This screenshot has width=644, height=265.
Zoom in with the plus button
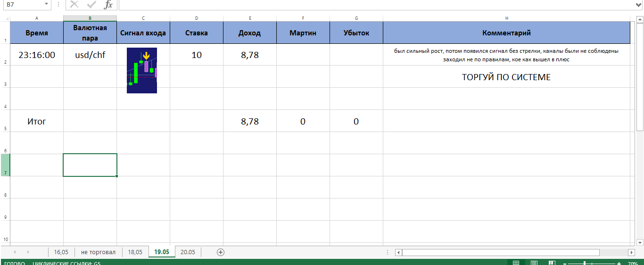(x=619, y=263)
